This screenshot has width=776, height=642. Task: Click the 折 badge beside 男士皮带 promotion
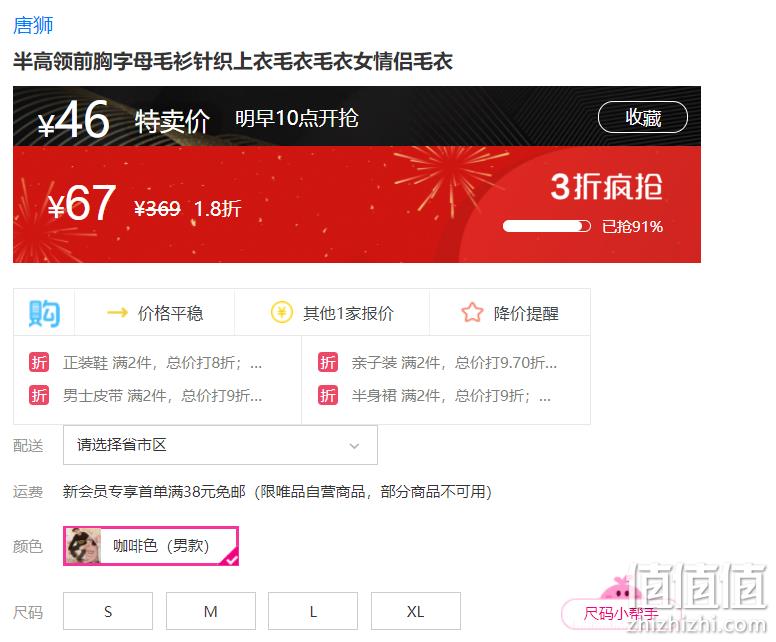[x=39, y=395]
